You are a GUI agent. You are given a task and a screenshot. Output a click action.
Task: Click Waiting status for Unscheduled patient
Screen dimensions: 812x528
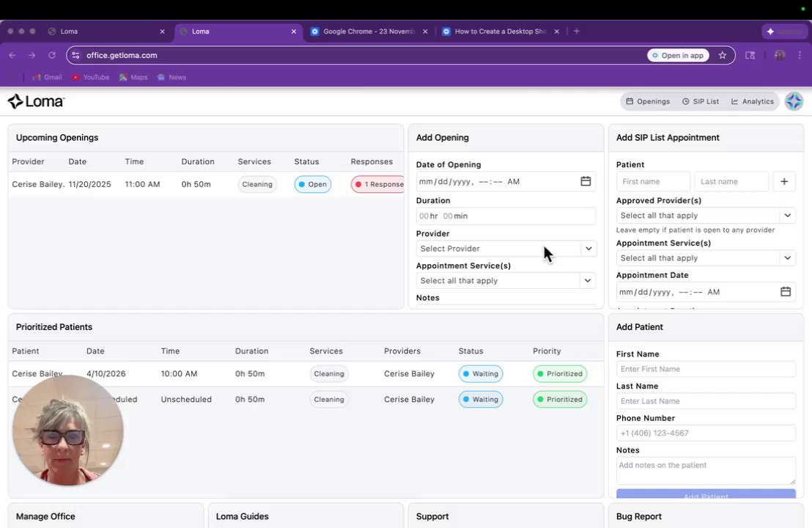click(481, 400)
